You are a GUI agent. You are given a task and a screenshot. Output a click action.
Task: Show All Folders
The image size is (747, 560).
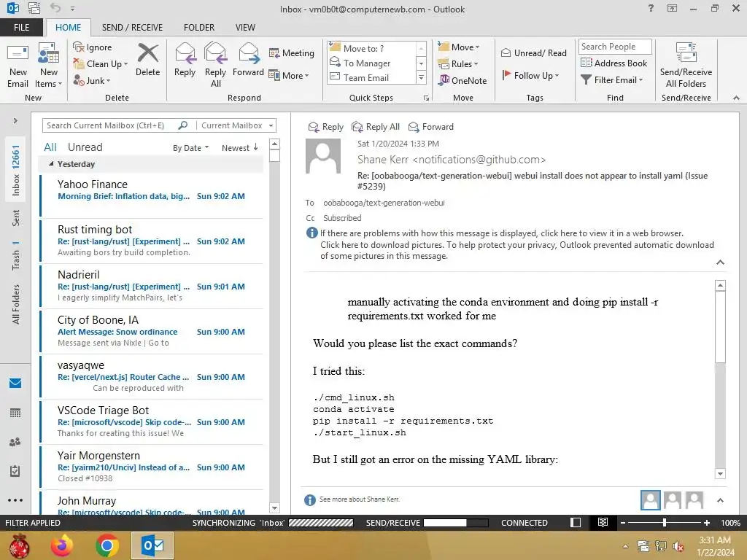(x=15, y=304)
